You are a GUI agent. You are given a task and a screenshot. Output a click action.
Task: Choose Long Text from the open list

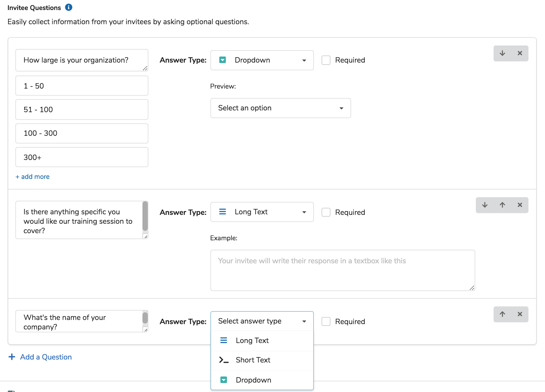point(252,341)
